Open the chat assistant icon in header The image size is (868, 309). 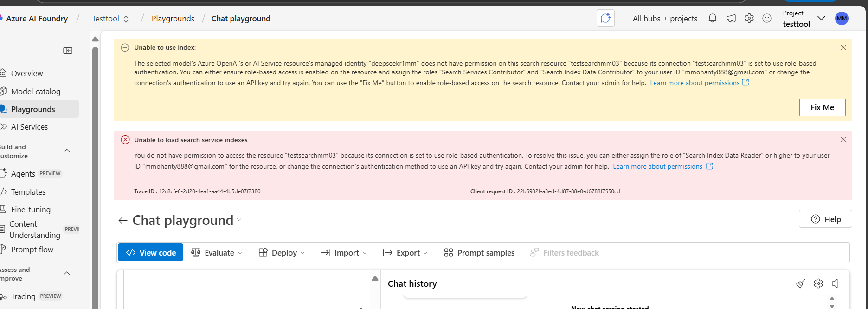605,19
